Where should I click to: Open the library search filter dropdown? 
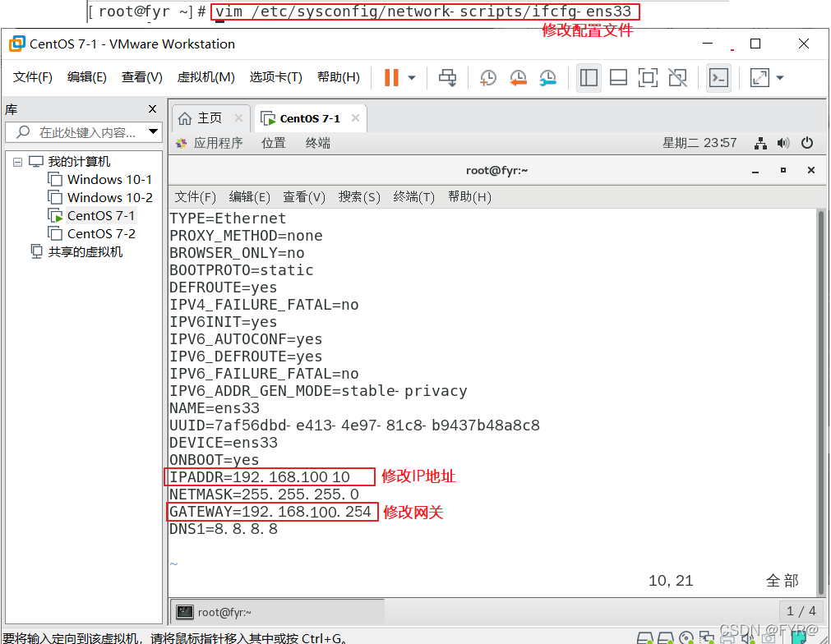153,132
